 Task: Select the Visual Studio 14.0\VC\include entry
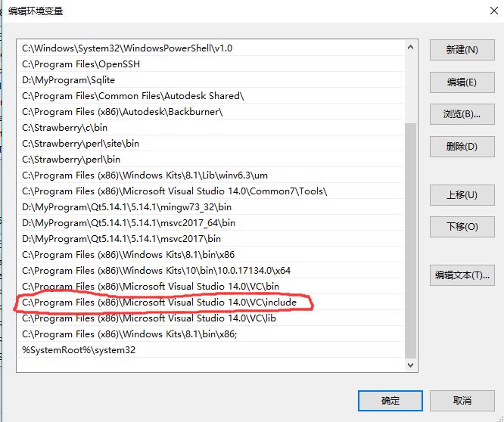point(211,303)
